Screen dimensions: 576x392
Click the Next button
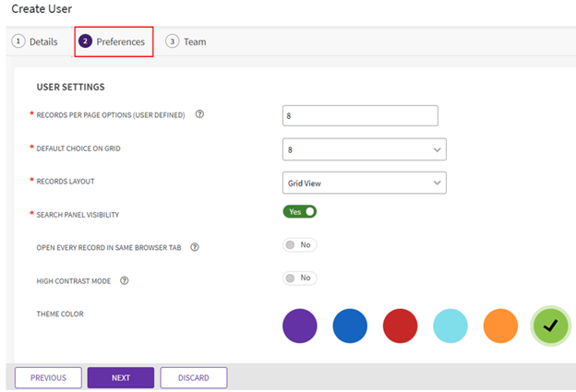(x=120, y=377)
